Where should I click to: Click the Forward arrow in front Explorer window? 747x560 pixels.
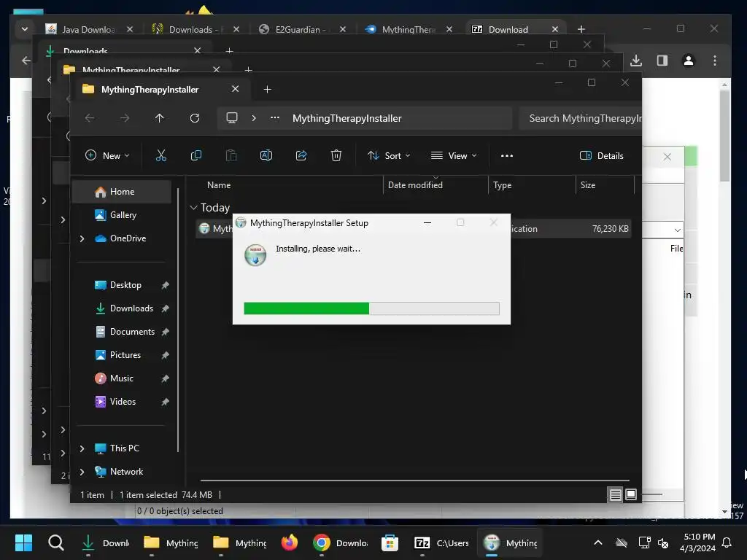[124, 118]
